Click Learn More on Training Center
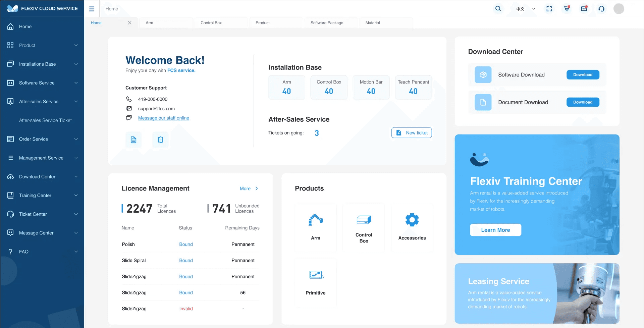The image size is (644, 328). (x=495, y=230)
